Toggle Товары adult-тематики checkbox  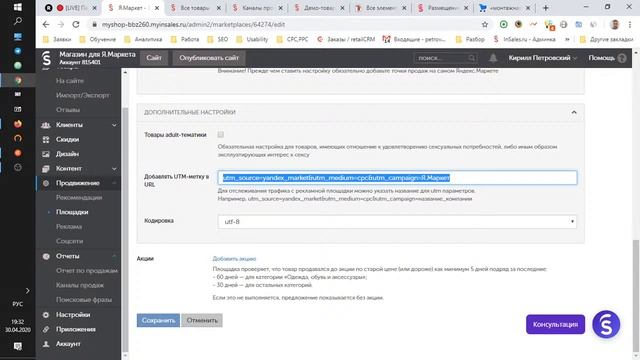(x=221, y=134)
